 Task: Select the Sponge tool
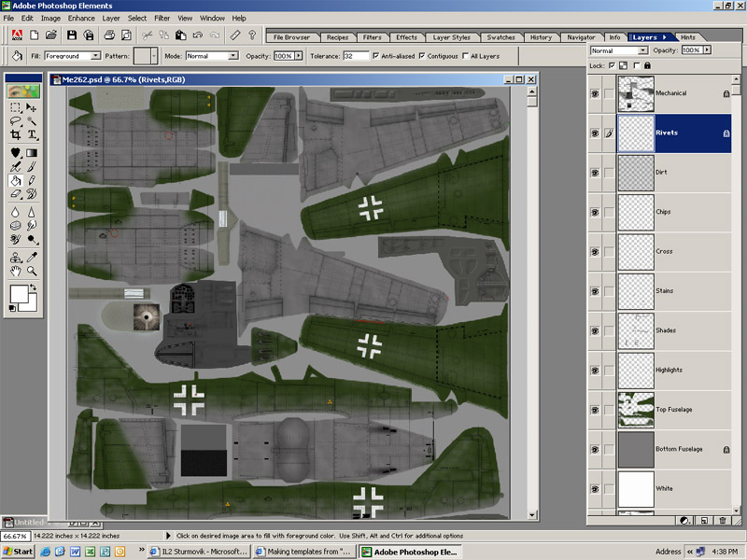15,225
